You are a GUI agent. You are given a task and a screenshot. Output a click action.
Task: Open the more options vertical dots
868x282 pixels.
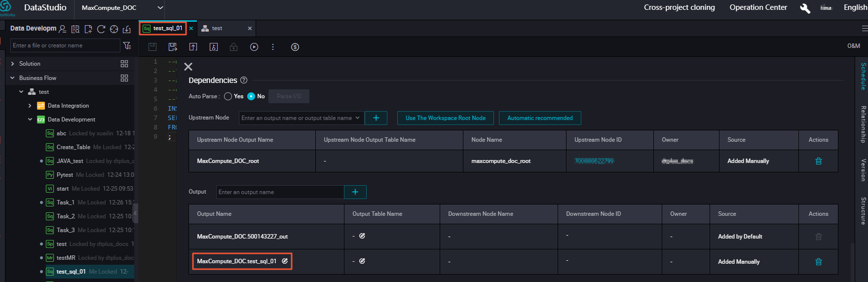click(x=273, y=47)
